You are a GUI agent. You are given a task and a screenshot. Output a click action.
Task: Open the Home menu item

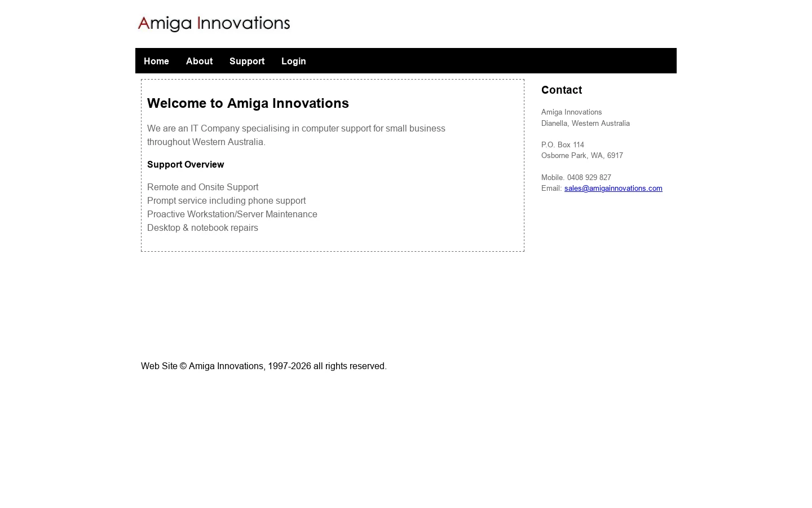pyautogui.click(x=156, y=61)
